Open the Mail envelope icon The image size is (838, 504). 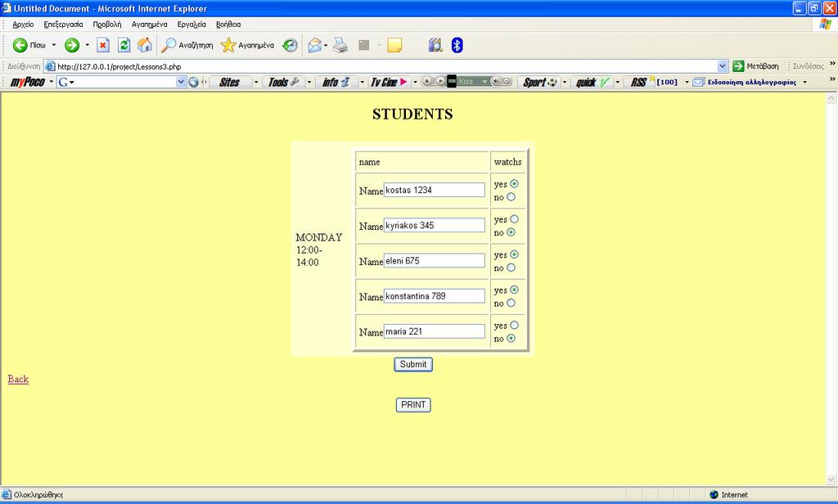click(x=315, y=46)
